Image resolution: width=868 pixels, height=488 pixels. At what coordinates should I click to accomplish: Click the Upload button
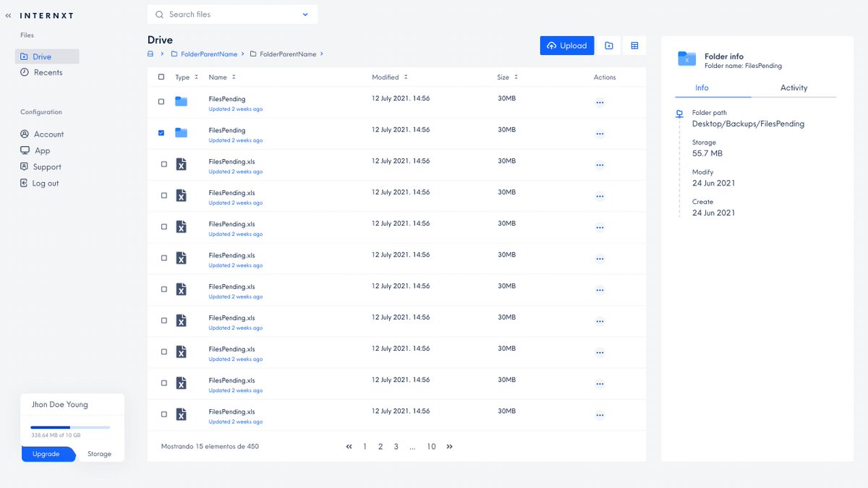click(x=567, y=46)
